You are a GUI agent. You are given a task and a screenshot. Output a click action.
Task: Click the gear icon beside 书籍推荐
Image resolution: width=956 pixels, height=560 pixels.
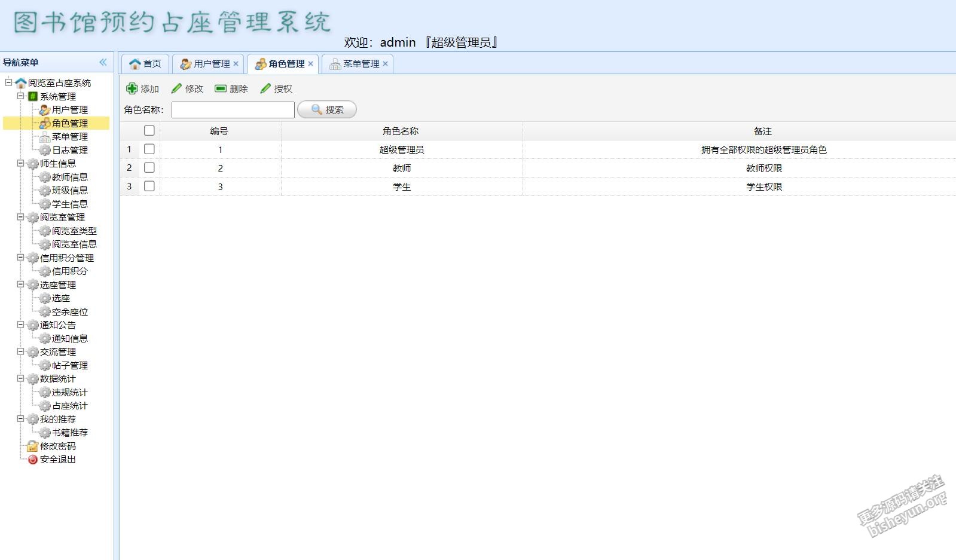[x=45, y=433]
